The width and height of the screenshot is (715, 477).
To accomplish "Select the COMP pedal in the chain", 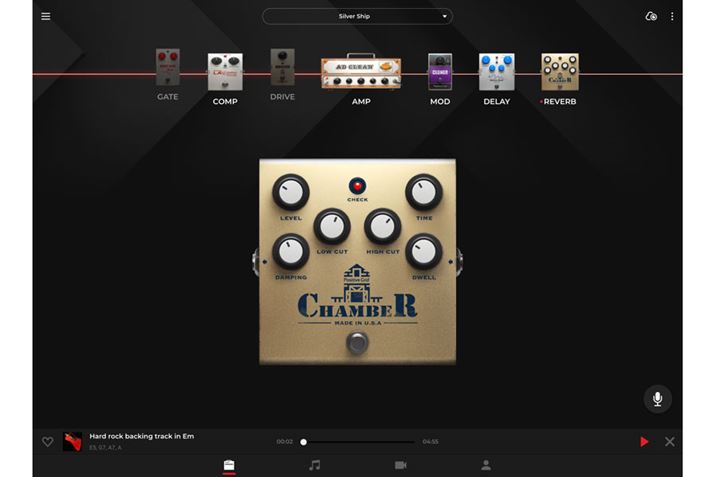I will pyautogui.click(x=225, y=72).
